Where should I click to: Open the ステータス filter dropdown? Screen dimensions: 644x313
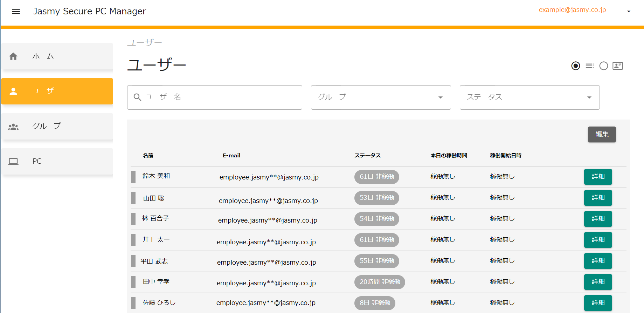tap(530, 97)
